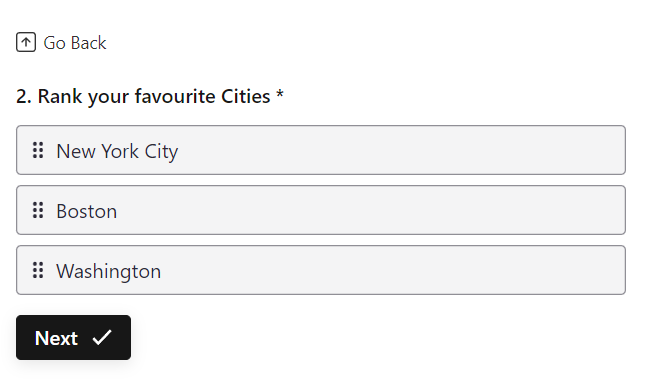Screen dimensions: 652x381
Task: Click the word Back in Go Back
Action: (88, 43)
